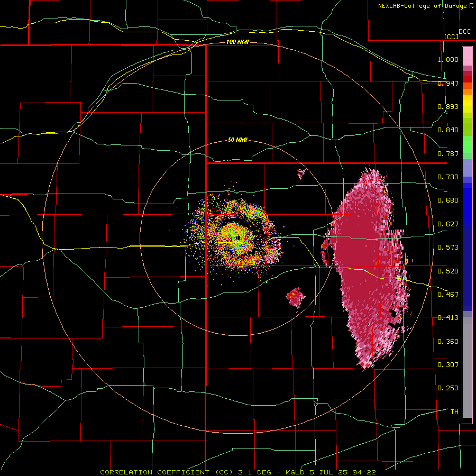
Task: Click the 0.680 legend value
Action: click(x=448, y=200)
